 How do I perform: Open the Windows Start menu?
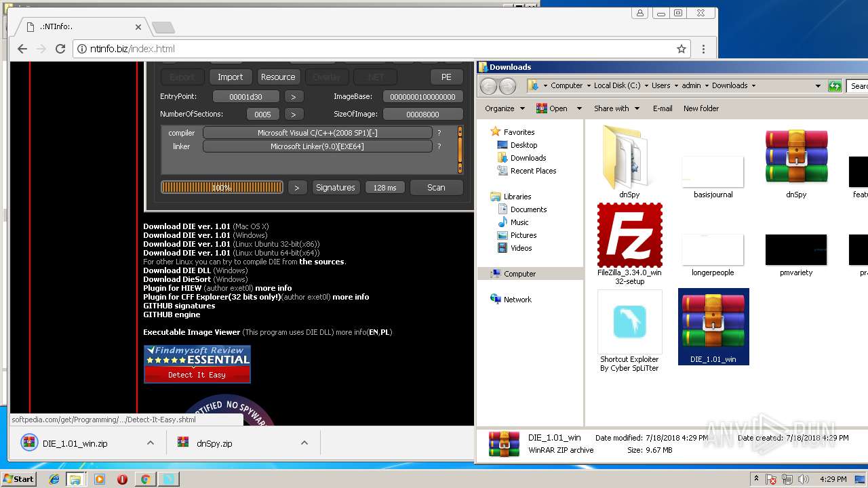coord(18,479)
